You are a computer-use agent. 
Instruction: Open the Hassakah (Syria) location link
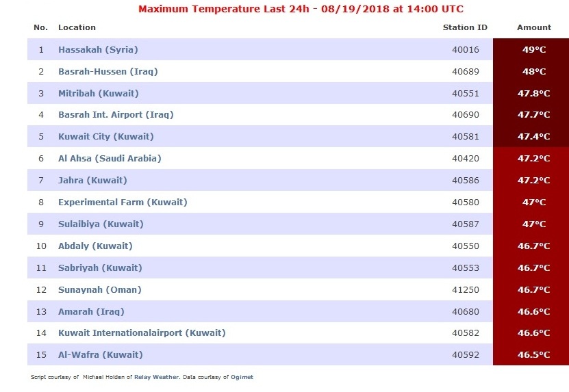tap(98, 50)
